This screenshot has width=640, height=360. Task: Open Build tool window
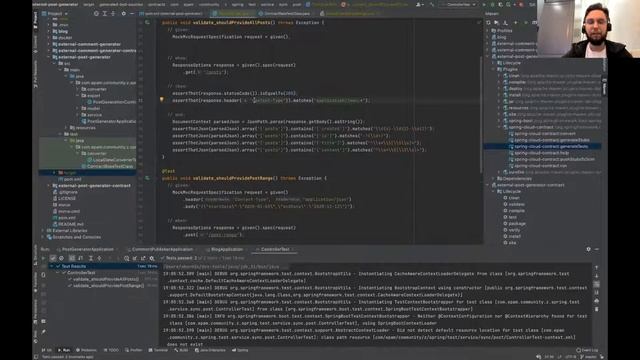[x=181, y=350]
